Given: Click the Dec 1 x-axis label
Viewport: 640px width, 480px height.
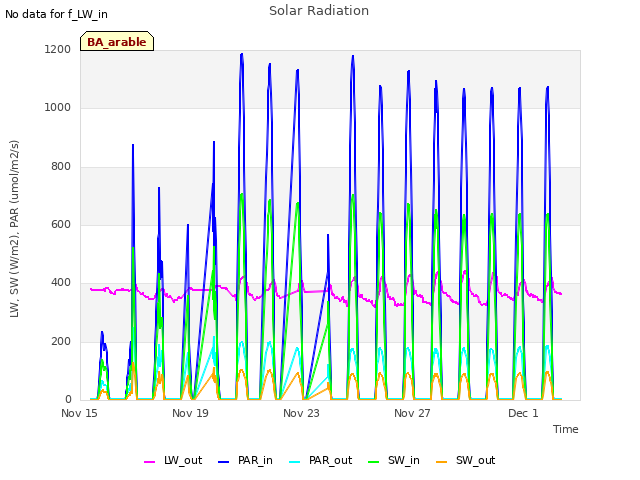Looking at the screenshot, I should (523, 413).
